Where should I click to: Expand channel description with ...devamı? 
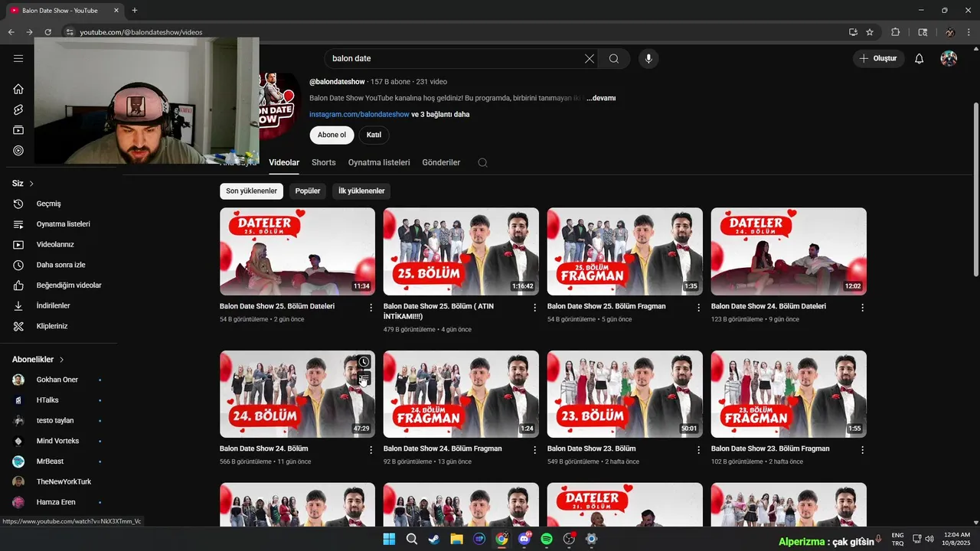[x=601, y=98]
